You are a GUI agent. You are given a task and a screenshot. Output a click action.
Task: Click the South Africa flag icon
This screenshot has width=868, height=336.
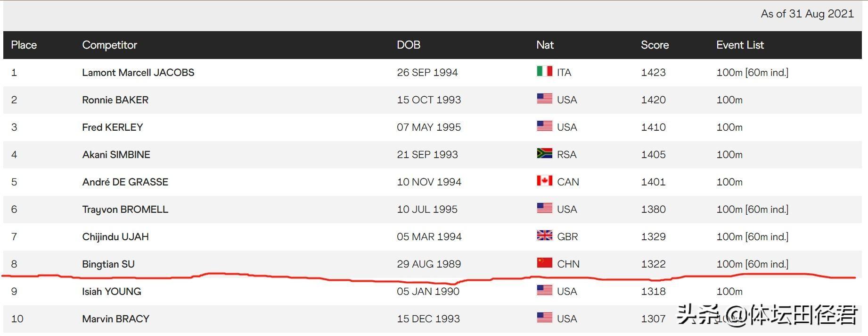[x=544, y=153]
